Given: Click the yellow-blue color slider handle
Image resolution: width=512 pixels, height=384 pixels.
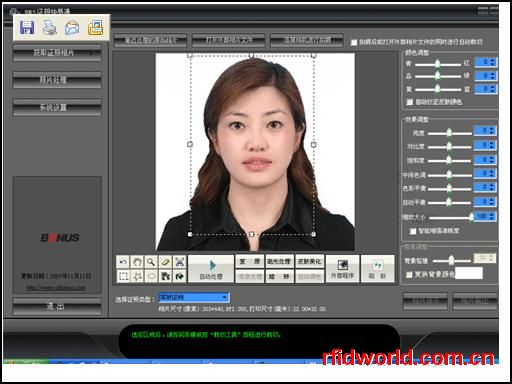Looking at the screenshot, I should 437,89.
